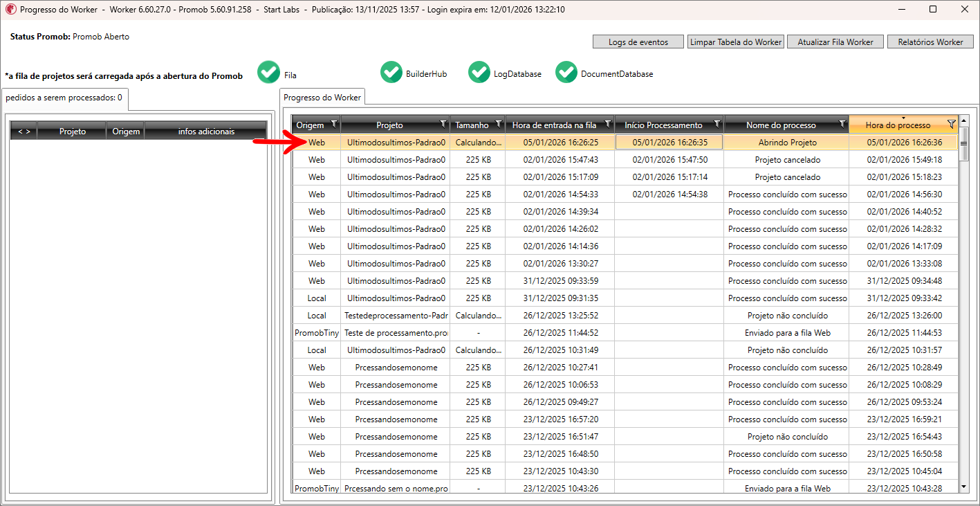Image resolution: width=980 pixels, height=506 pixels.
Task: Open filter for Início Processamento column
Action: (716, 124)
